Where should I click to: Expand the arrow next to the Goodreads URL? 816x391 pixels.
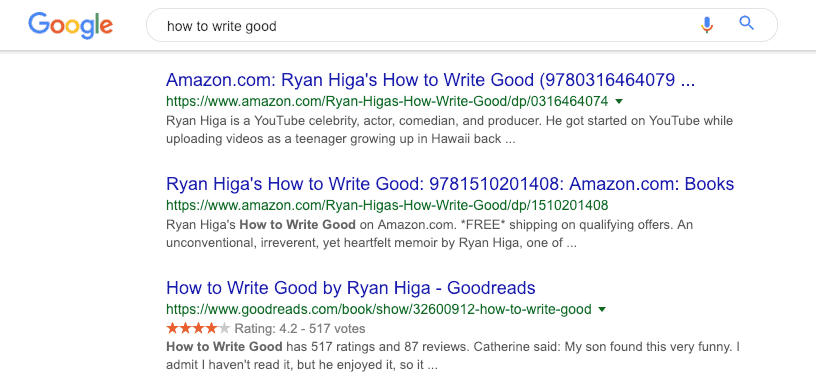click(x=602, y=310)
